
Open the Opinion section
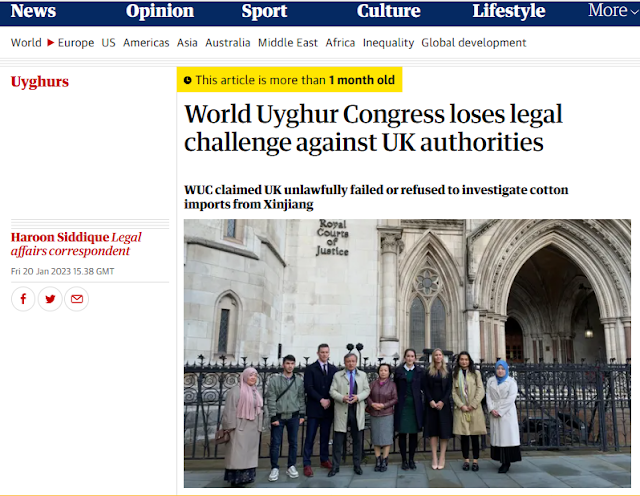coord(160,11)
